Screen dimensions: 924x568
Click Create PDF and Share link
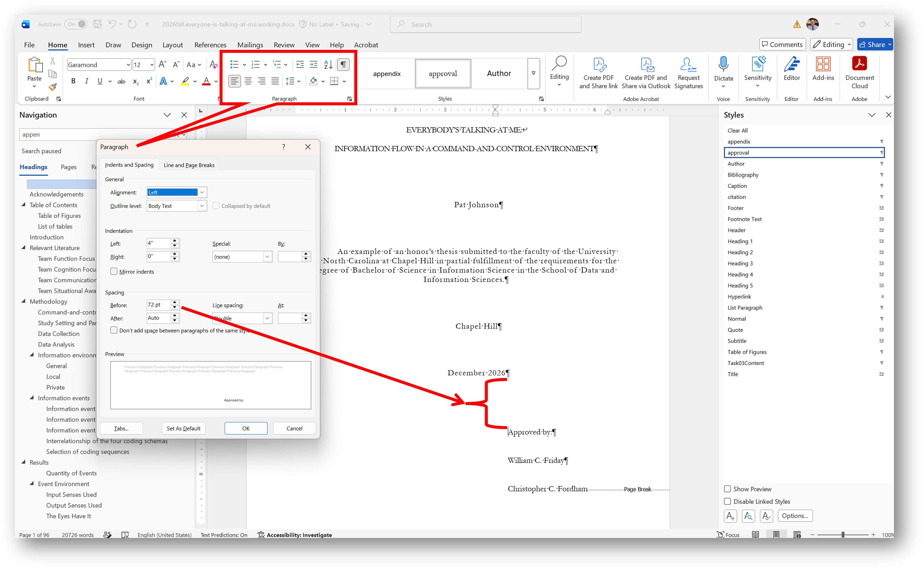tap(598, 73)
